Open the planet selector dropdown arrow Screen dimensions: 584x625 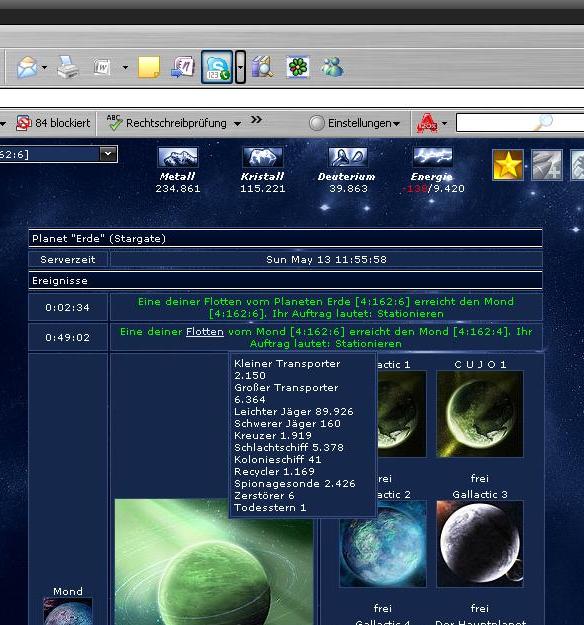pyautogui.click(x=108, y=154)
